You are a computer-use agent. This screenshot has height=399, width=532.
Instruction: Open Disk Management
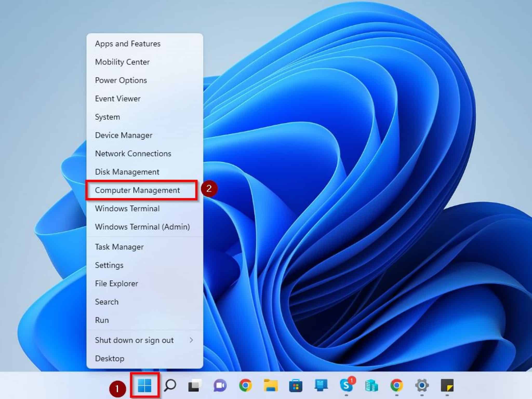(x=127, y=172)
